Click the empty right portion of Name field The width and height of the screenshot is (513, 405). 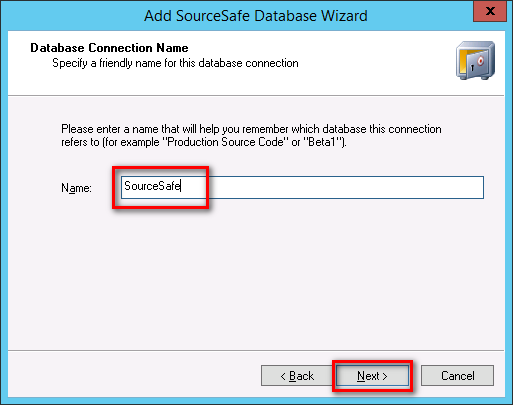click(347, 187)
